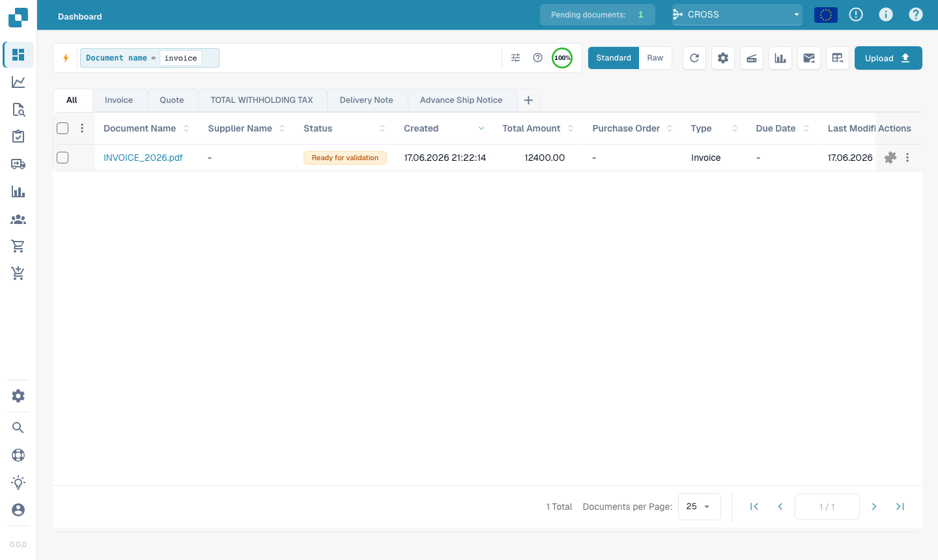
Task: Open the line chart analytics sidebar icon
Action: click(x=18, y=82)
